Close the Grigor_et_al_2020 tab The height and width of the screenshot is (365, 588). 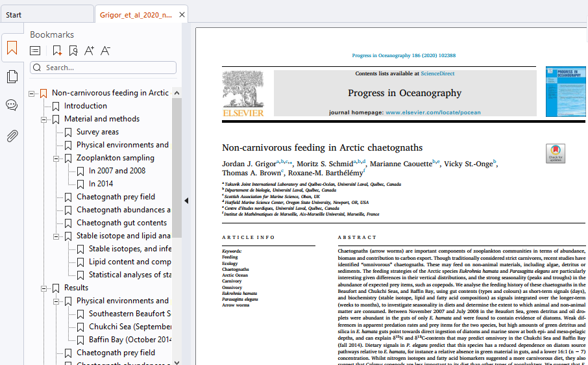point(182,15)
